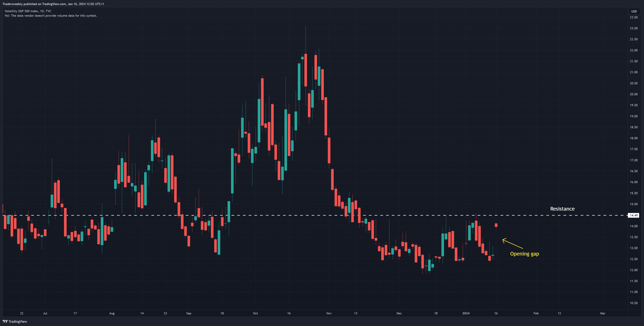644x326 pixels.
Task: Click the Mar date label on time axis
Action: tap(603, 313)
